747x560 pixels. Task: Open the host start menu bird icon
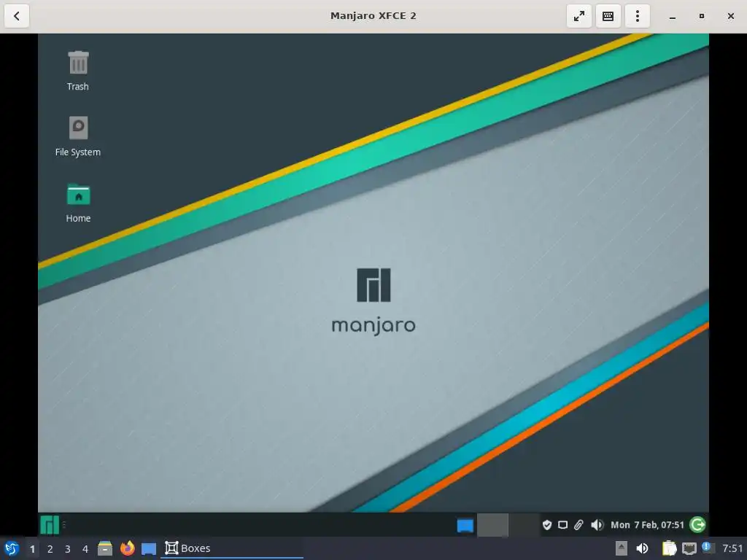12,548
